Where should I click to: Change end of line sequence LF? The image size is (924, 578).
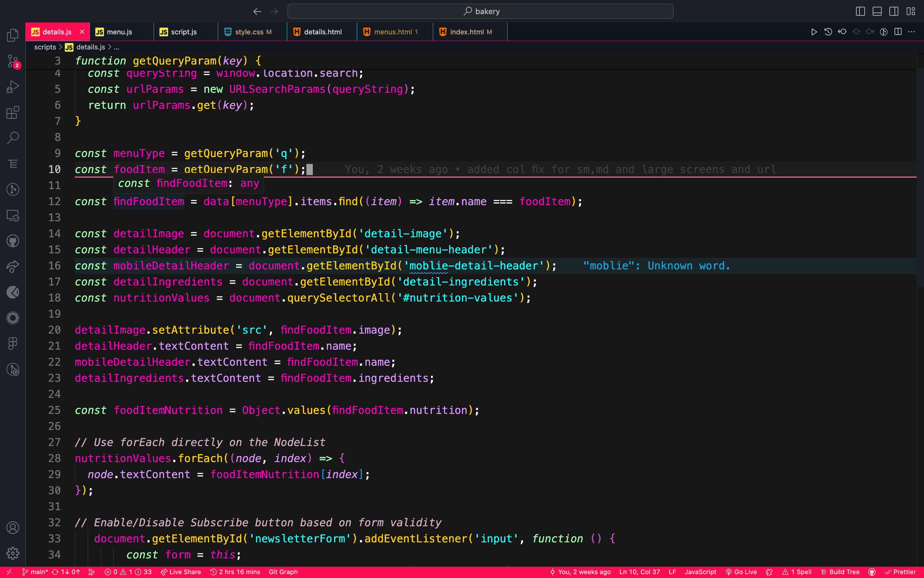coord(672,572)
